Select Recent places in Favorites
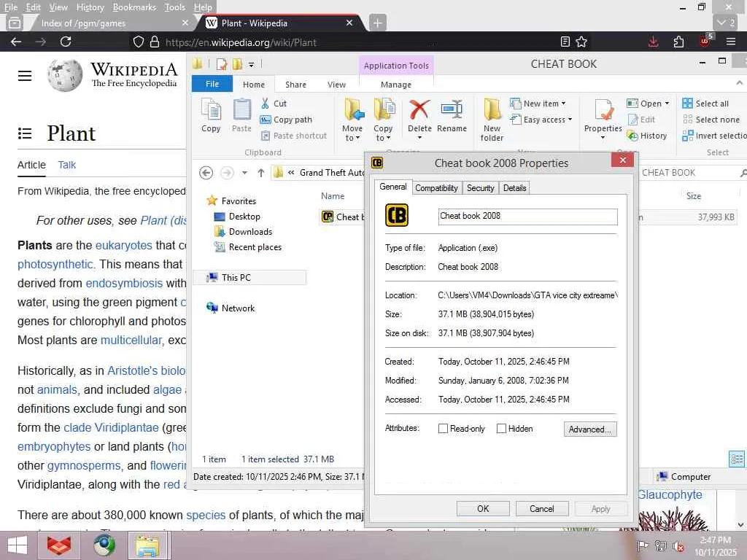The width and height of the screenshot is (747, 560). (x=248, y=247)
